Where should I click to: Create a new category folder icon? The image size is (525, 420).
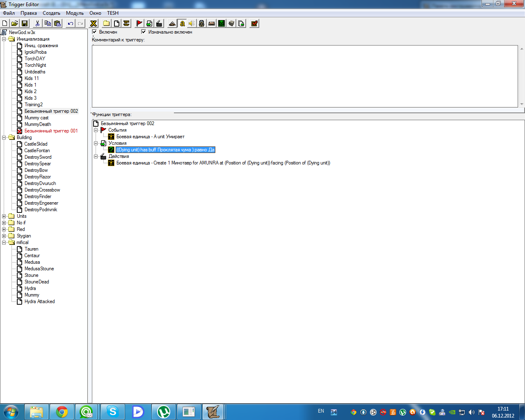107,23
